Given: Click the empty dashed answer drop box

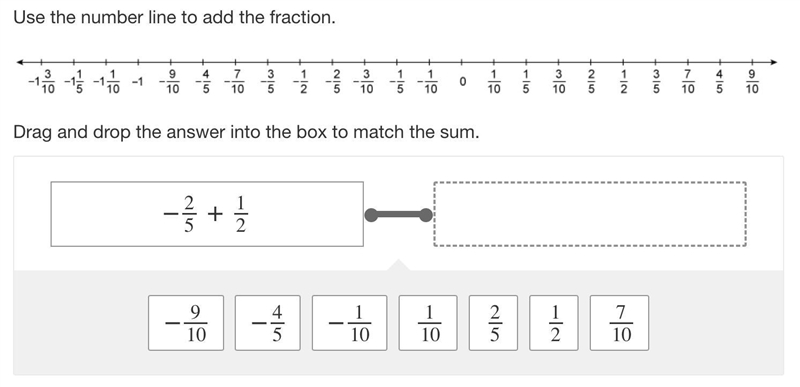Looking at the screenshot, I should [590, 214].
